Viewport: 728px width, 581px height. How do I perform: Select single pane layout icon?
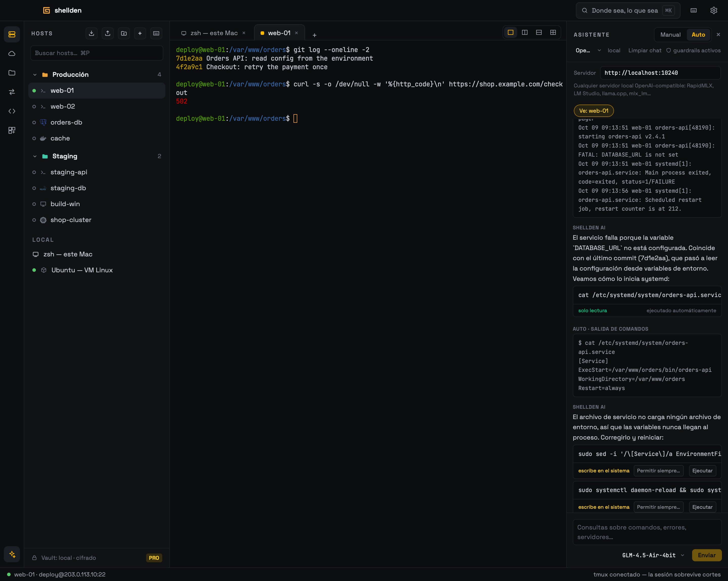coord(511,32)
